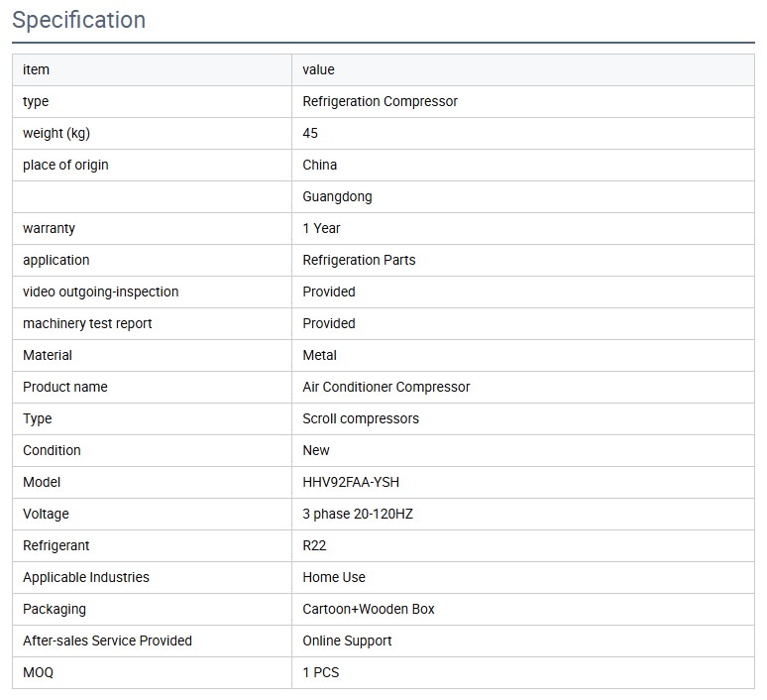The width and height of the screenshot is (767, 700).
Task: Click the 1 Year warranty value
Action: (x=321, y=228)
